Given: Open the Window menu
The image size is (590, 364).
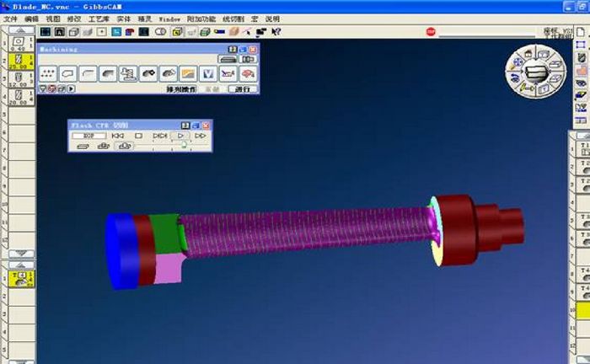Looking at the screenshot, I should [x=169, y=19].
